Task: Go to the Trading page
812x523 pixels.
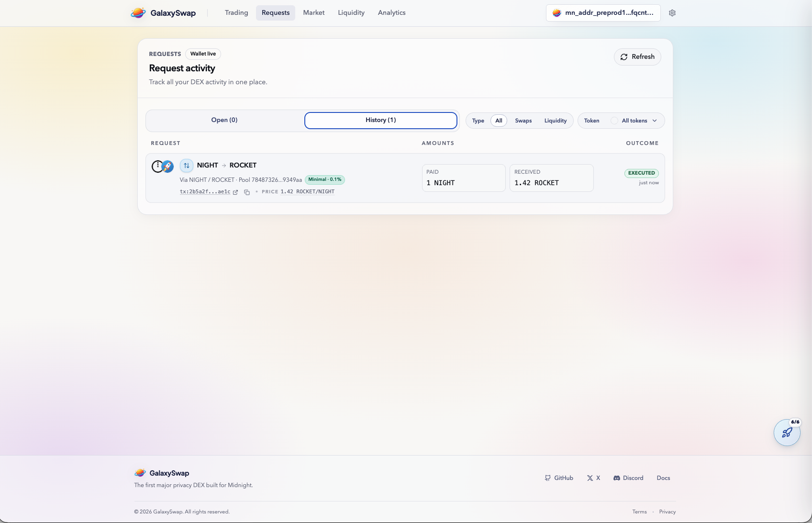Action: click(x=236, y=13)
